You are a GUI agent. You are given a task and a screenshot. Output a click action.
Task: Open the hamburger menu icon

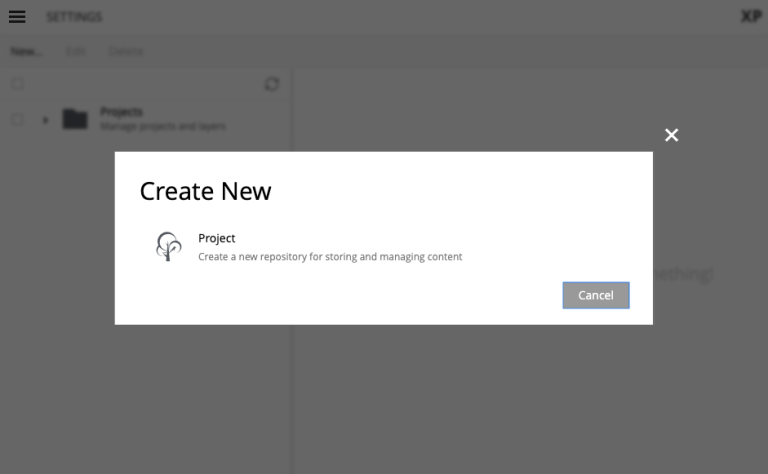point(17,17)
